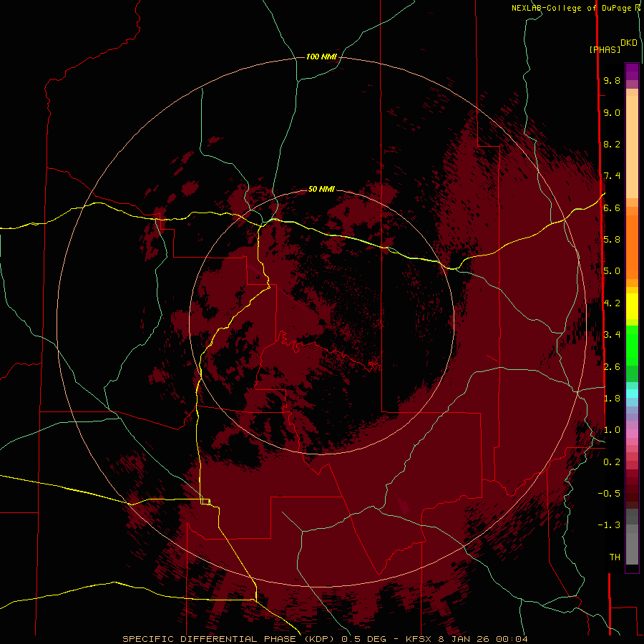Click the 1.8 value on the color scale
Screen dimensions: 644x644
pos(612,399)
